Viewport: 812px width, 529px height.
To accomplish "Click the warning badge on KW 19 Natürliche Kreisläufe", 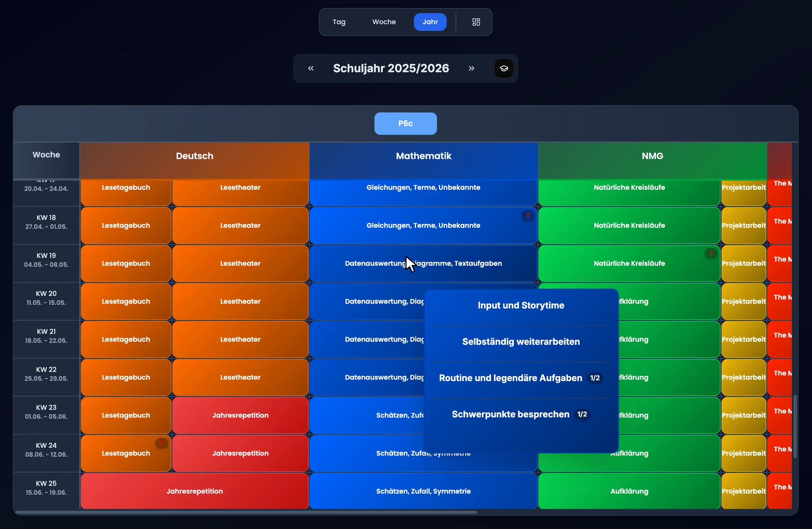I will click(711, 254).
